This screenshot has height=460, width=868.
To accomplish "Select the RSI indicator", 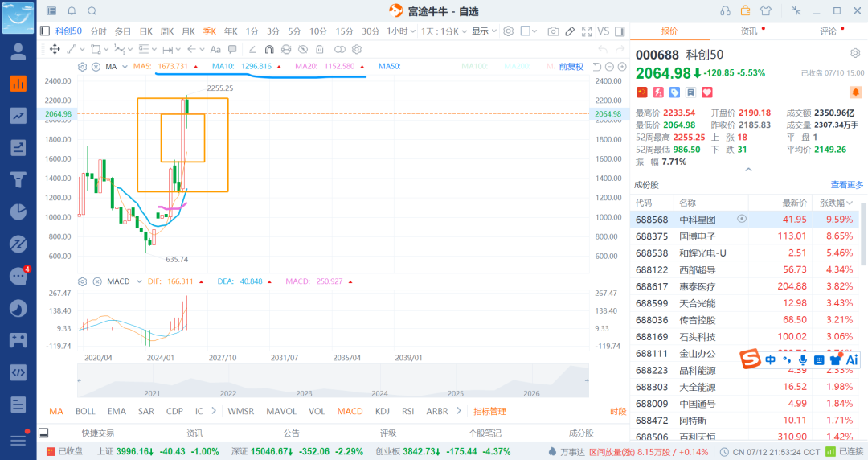I will [x=408, y=411].
